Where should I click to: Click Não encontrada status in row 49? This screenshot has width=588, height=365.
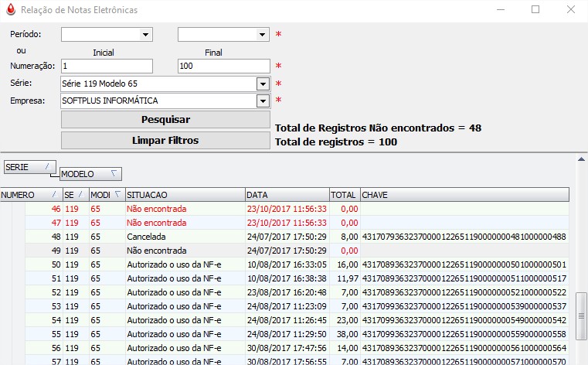tap(157, 251)
